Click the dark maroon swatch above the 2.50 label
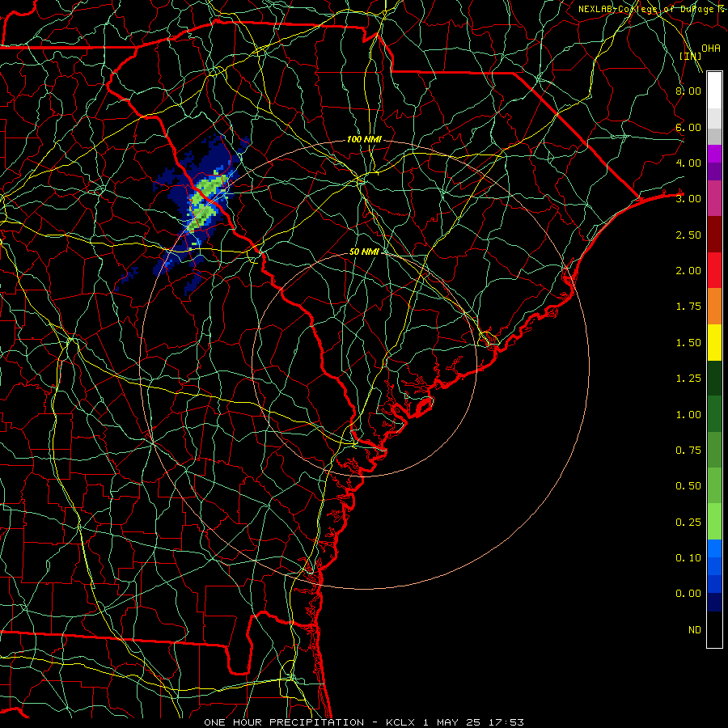This screenshot has height=728, width=728. [x=714, y=235]
